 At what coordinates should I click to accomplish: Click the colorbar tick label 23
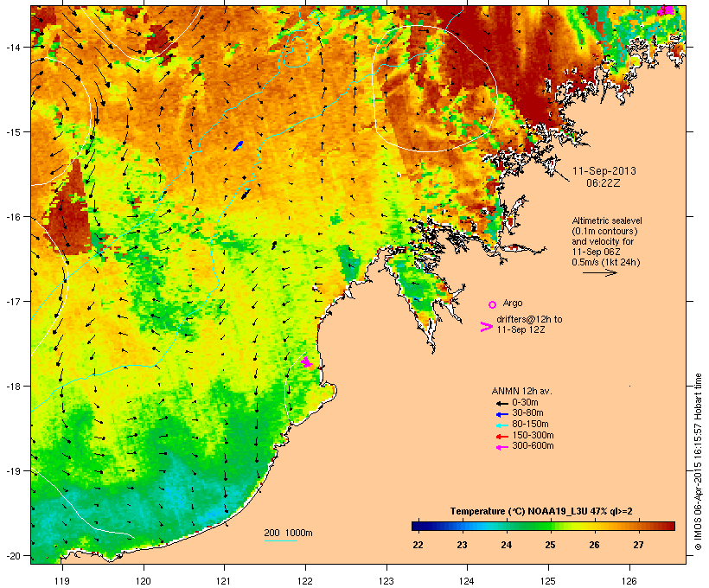click(x=462, y=545)
